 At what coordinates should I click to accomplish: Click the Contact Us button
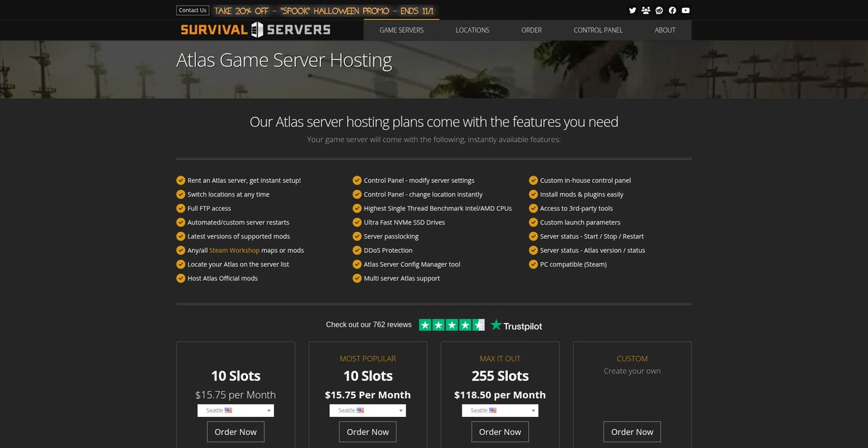(192, 10)
